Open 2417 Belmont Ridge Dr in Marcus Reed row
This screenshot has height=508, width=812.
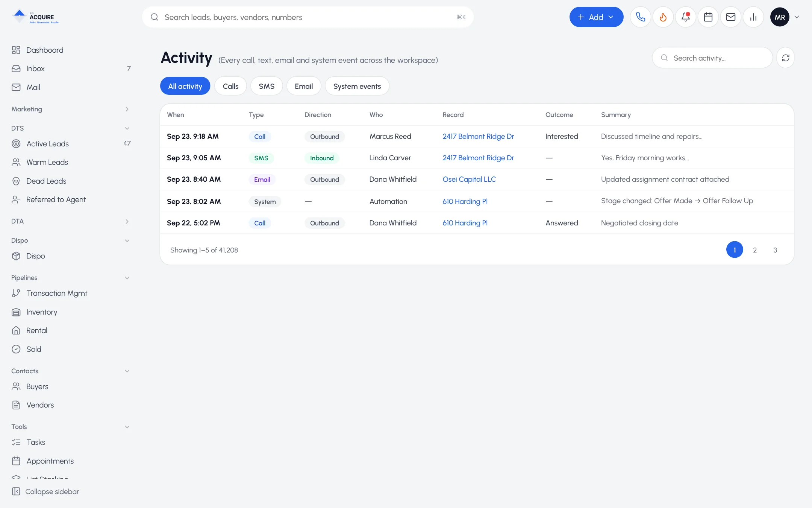click(x=478, y=137)
